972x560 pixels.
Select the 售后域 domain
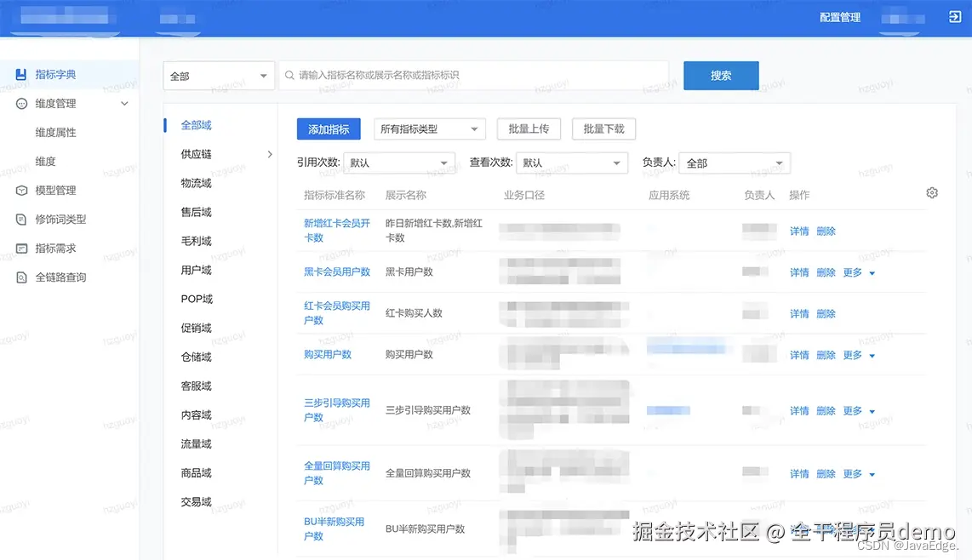196,212
